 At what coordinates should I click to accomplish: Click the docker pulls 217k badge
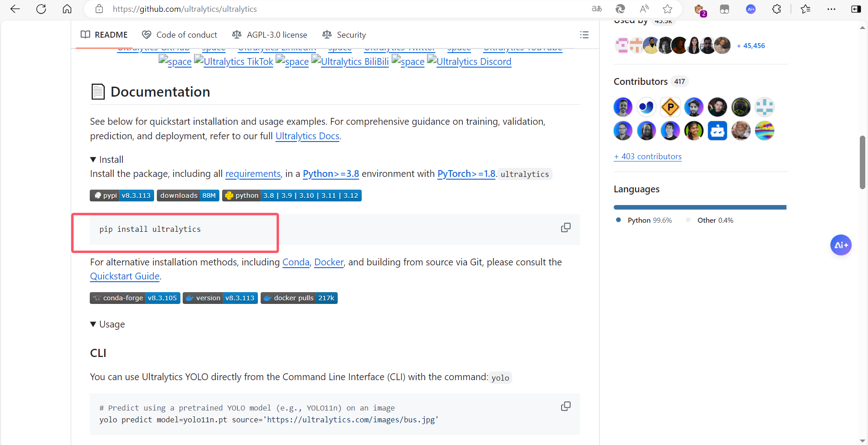[x=299, y=298]
